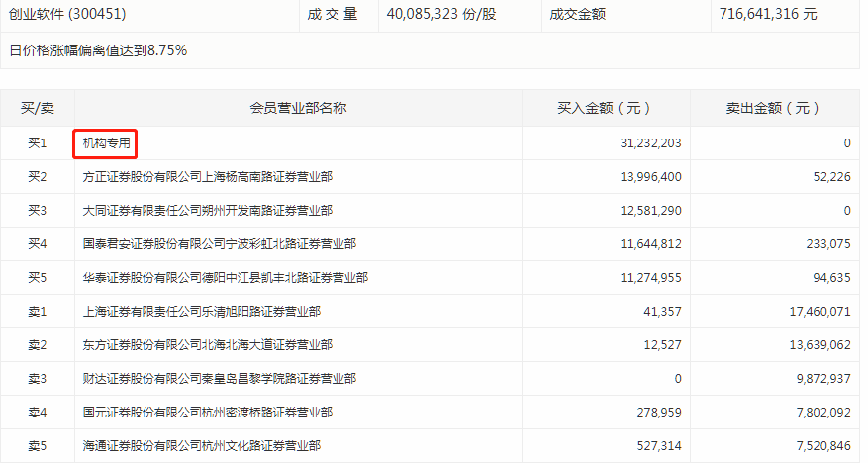This screenshot has height=463, width=868.
Task: Select the 日价格涨幅偏离值达到8.75% note
Action: pos(98,50)
